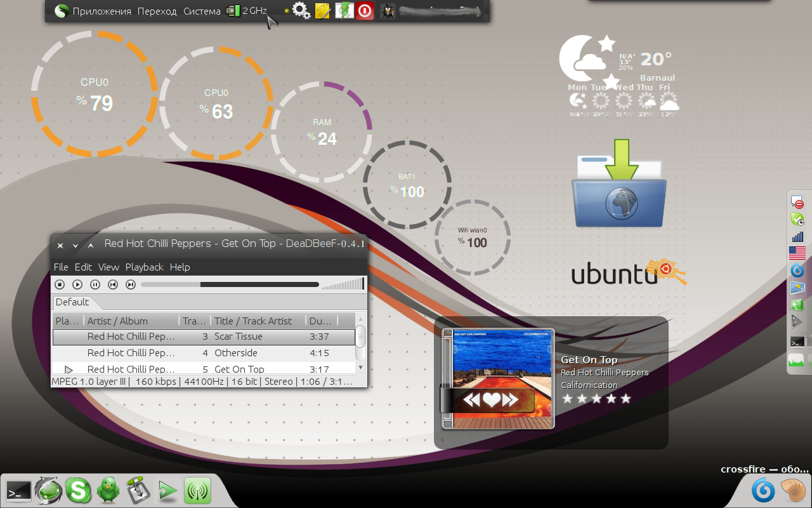Launch the terminal from bottom dock
Viewport: 812px width, 508px height.
click(18, 490)
